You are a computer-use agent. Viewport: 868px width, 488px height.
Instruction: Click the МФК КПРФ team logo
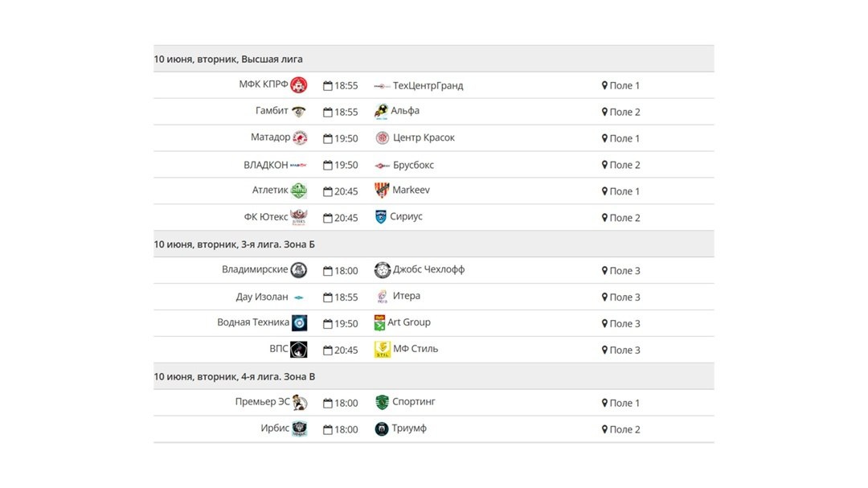tap(299, 84)
